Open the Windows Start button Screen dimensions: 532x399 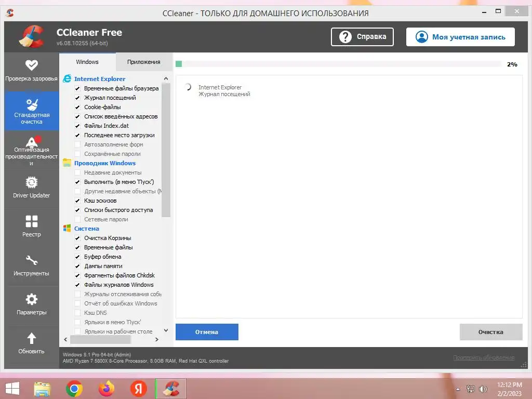[12, 389]
